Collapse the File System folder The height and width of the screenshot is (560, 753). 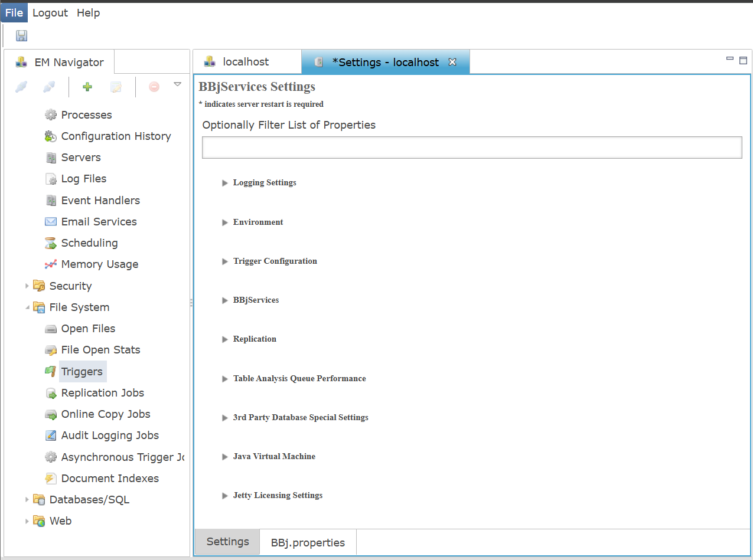(27, 307)
